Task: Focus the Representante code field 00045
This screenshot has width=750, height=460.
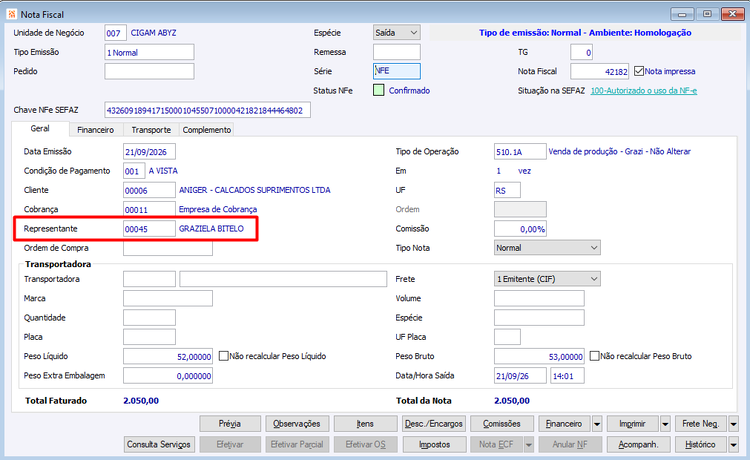Action: pos(149,229)
